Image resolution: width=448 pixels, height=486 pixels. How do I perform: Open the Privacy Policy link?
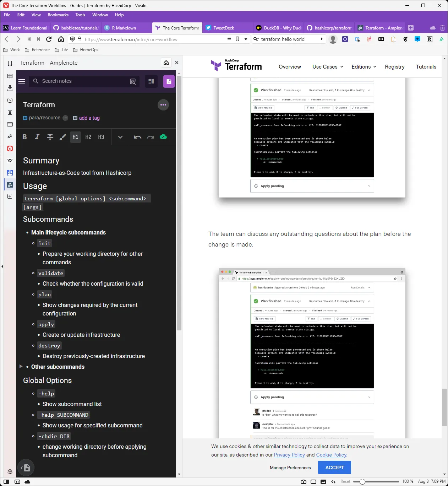289,455
